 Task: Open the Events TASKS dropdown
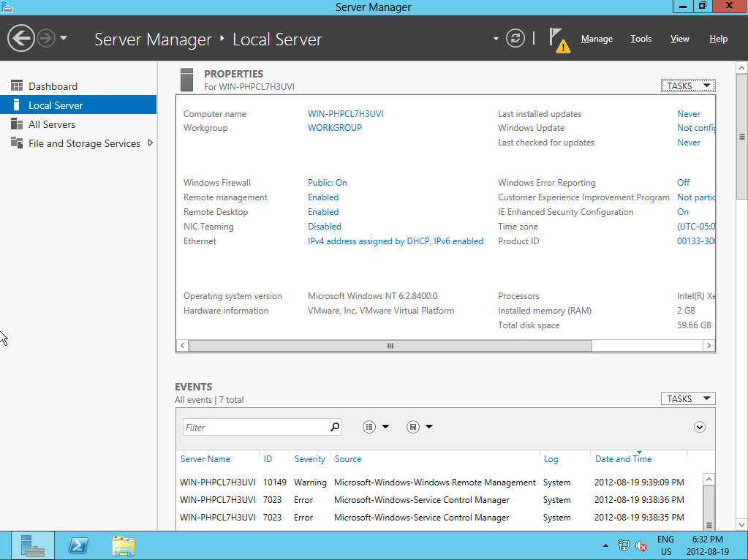(x=687, y=398)
